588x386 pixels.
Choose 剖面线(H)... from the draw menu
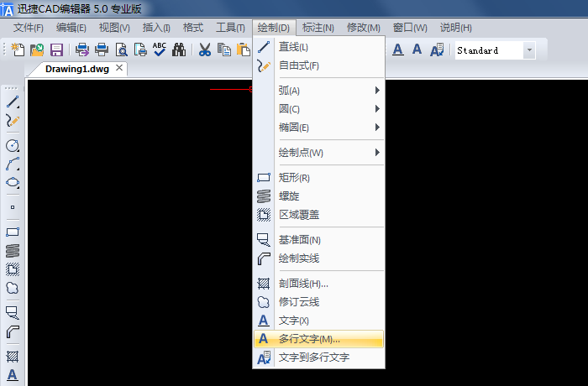pos(319,284)
